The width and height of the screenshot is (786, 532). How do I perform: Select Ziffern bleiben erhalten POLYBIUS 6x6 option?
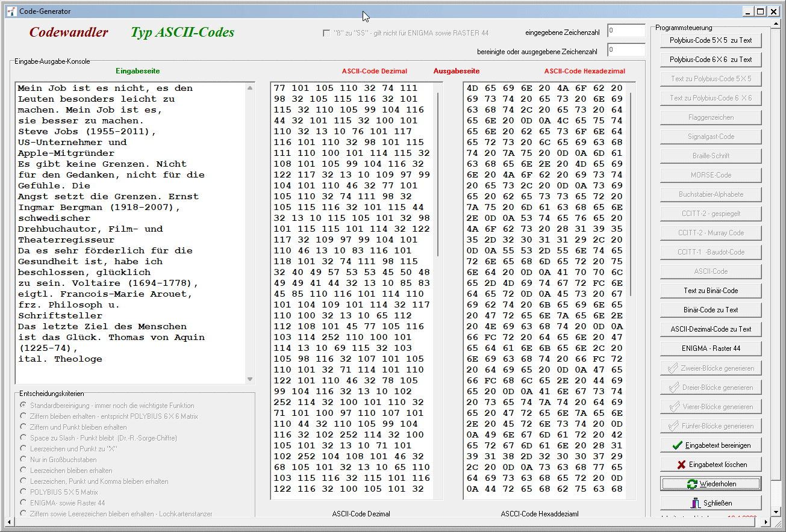coord(23,416)
